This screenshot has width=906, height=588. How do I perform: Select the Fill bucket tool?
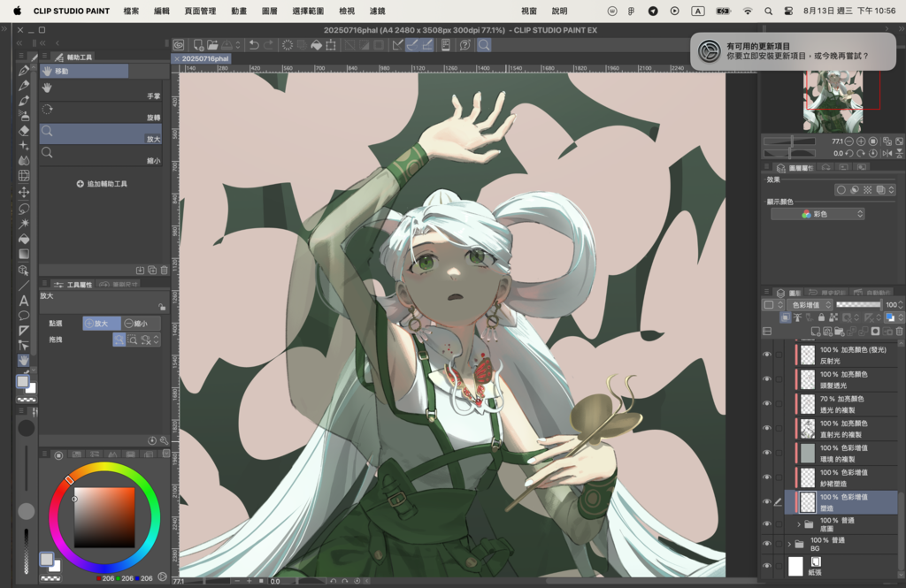tap(24, 239)
